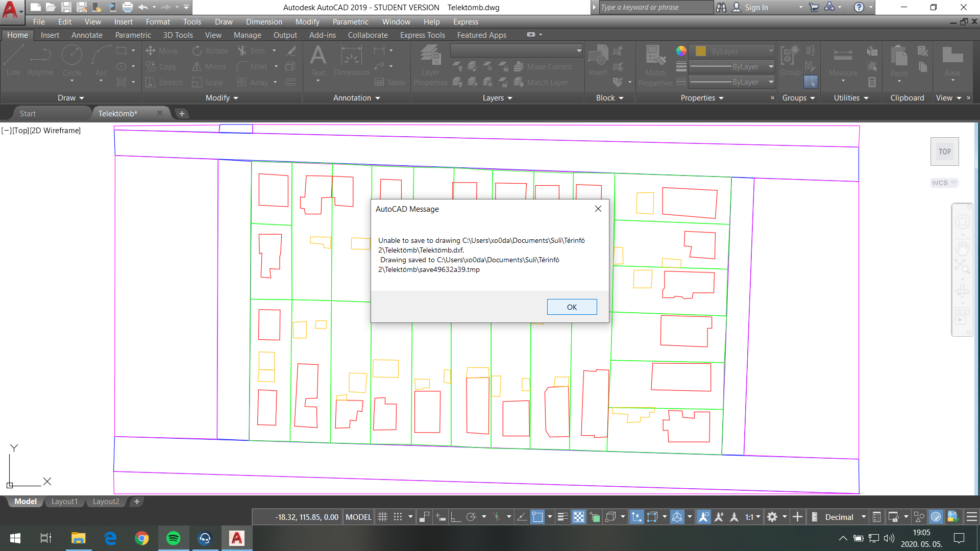This screenshot has width=980, height=551.
Task: Open the Dimension menu
Action: (264, 22)
